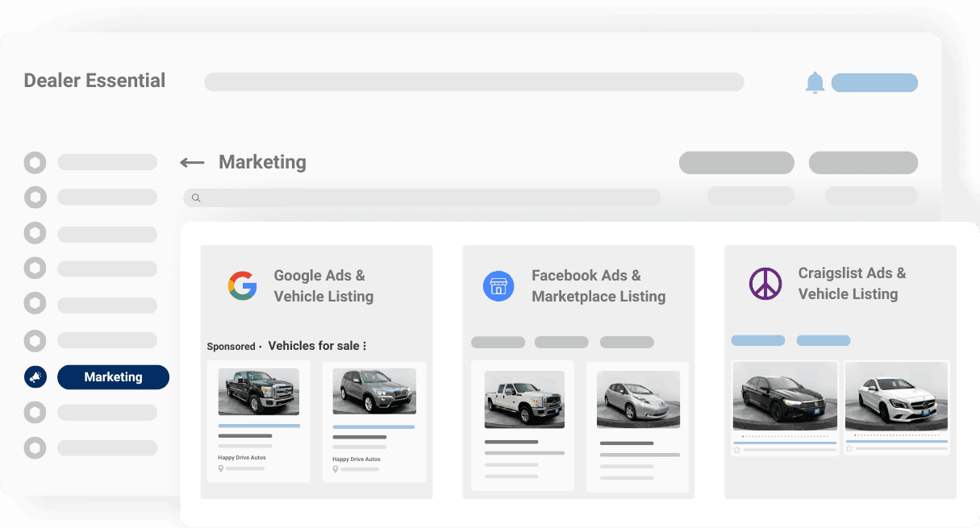This screenshot has height=528, width=980.
Task: Open Facebook Ads & Marketplace Listing
Action: [598, 285]
